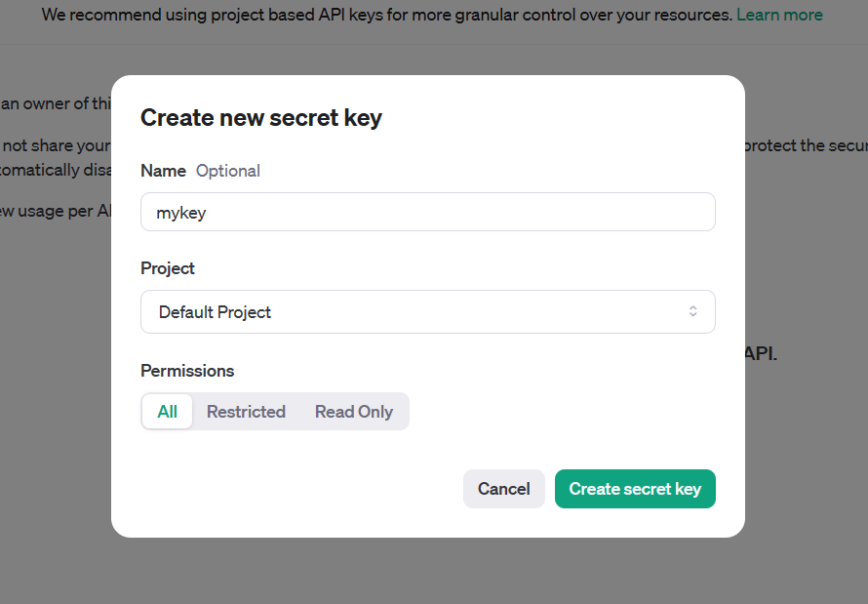Click the Default Project text
Screen dimensions: 868x604
click(x=215, y=311)
